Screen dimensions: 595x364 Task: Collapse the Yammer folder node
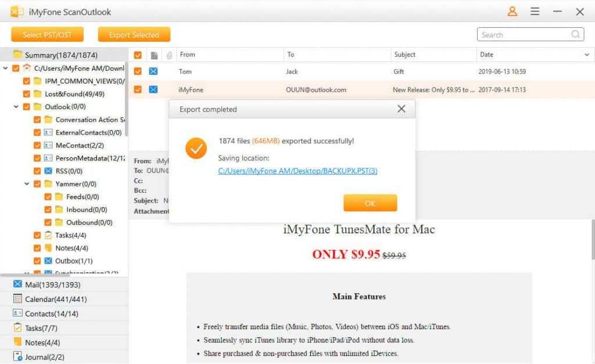click(x=27, y=184)
